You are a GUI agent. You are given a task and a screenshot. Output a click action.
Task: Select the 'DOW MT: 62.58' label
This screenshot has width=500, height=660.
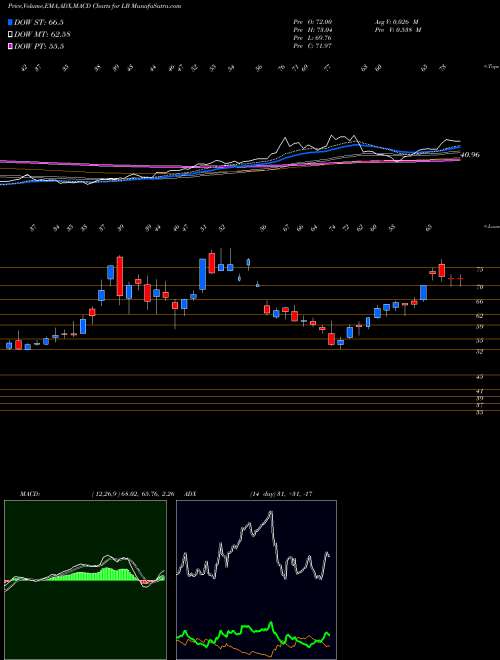coord(42,34)
